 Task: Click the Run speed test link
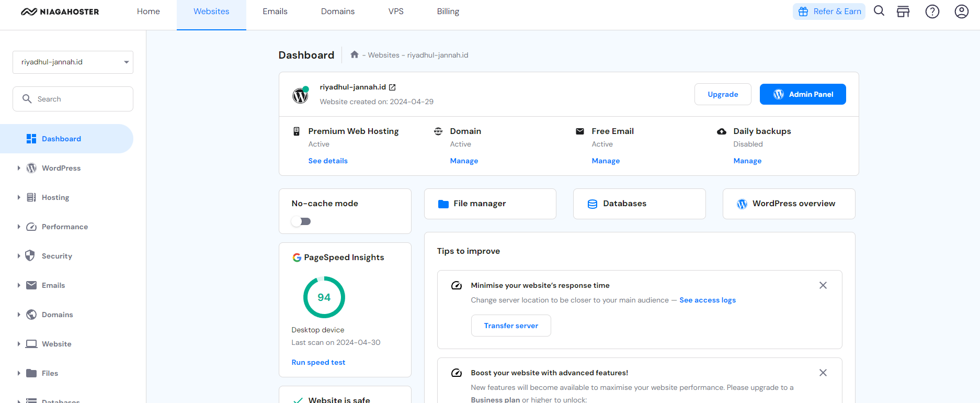click(318, 362)
